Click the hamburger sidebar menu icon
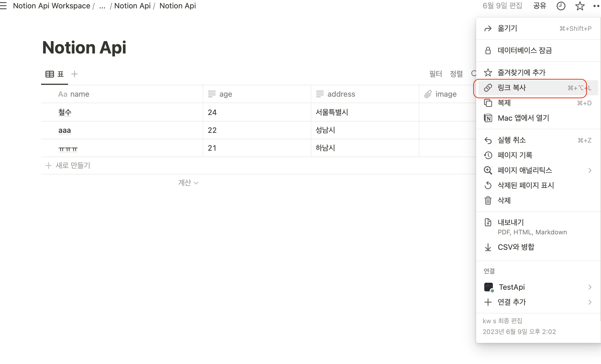The width and height of the screenshot is (601, 364). tap(3, 6)
